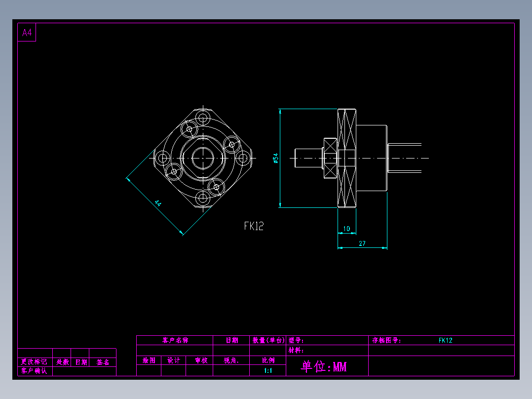The width and height of the screenshot is (532, 399).
Task: Click the 处数 revision cell
Action: tap(62, 362)
